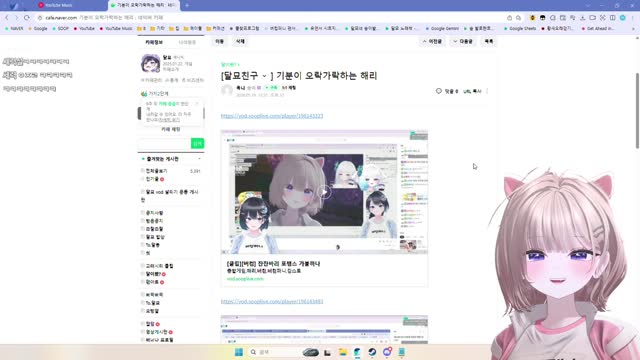The height and width of the screenshot is (360, 640).
Task: Select the 카페정보 tab in the cafe sidebar
Action: click(154, 42)
